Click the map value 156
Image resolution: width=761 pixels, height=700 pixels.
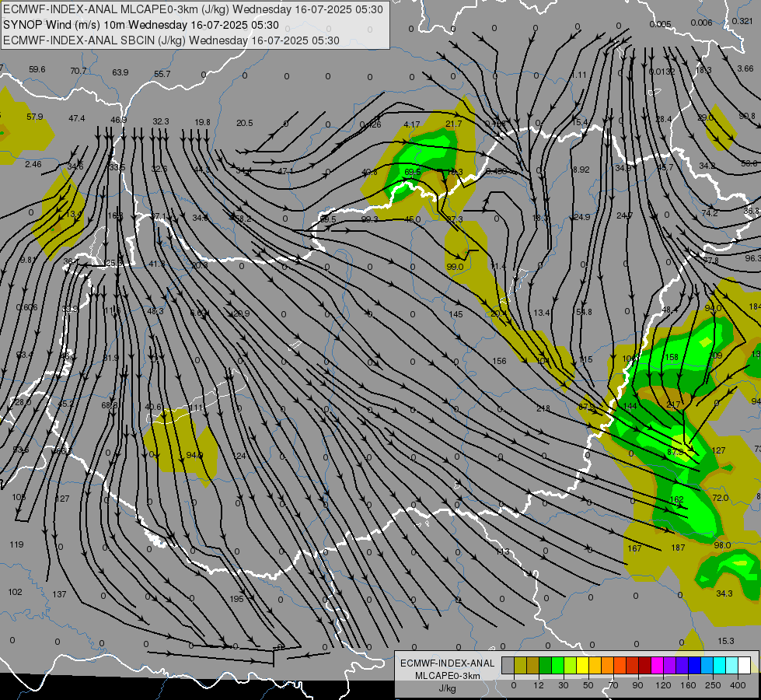499,361
